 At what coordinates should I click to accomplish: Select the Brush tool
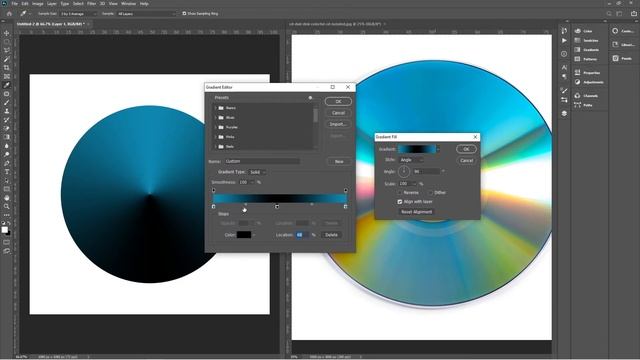(x=7, y=102)
